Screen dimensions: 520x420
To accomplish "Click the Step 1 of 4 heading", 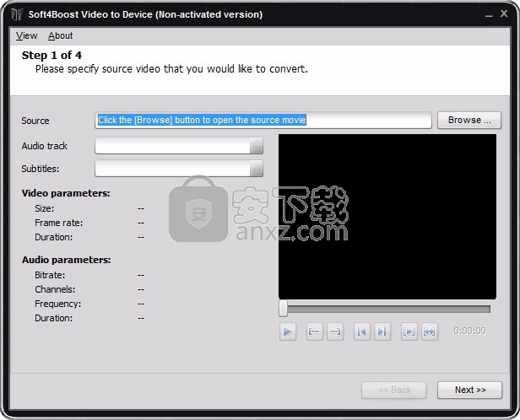I will (51, 56).
